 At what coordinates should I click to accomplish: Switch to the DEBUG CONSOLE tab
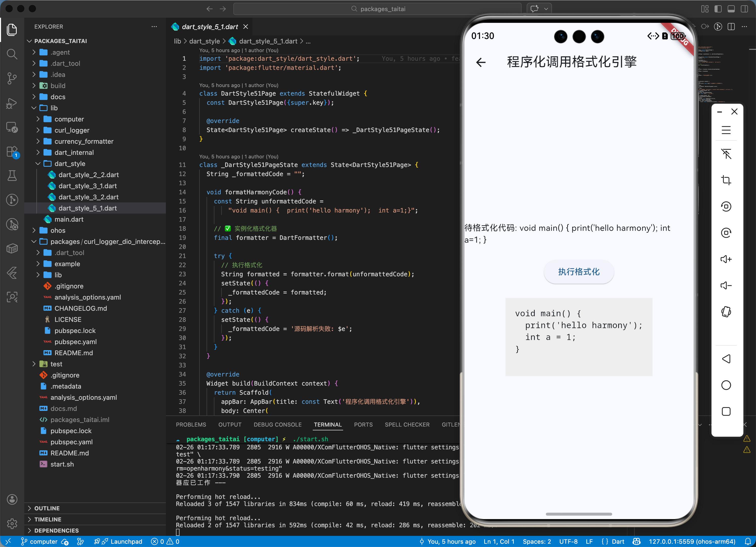point(277,425)
